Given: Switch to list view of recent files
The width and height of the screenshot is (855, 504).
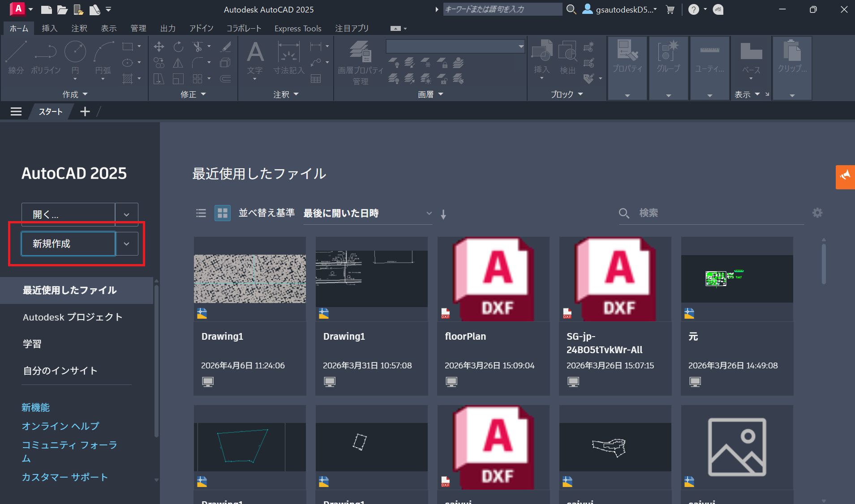Looking at the screenshot, I should click(201, 213).
